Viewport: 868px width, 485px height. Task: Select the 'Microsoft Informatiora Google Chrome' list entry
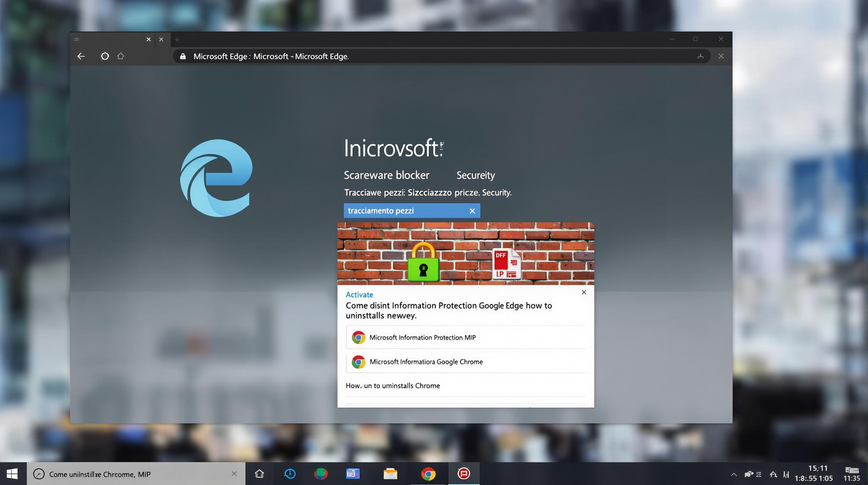[426, 362]
